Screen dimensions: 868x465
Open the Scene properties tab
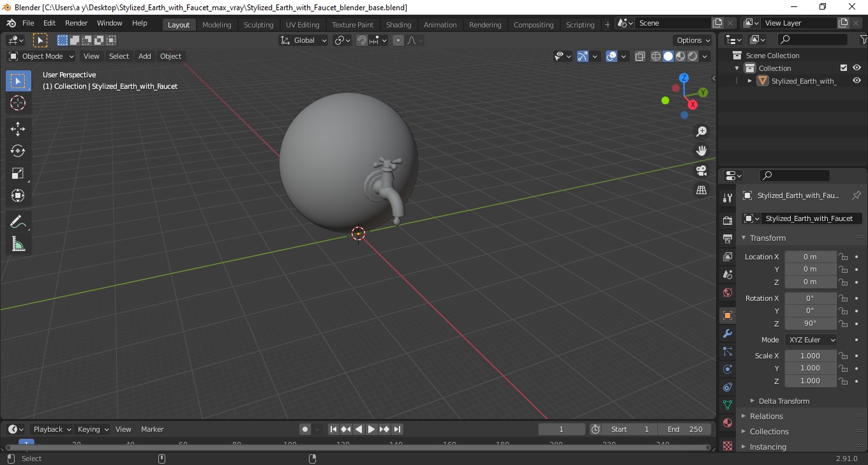(728, 275)
